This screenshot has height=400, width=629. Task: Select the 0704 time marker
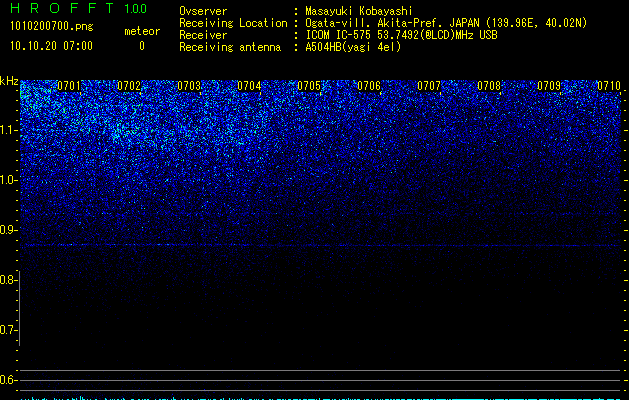tap(249, 86)
